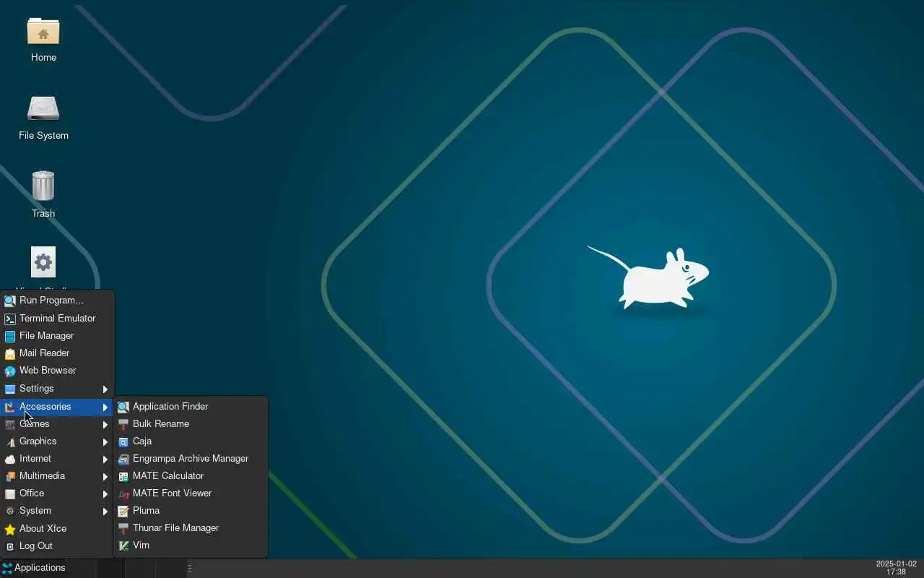Click the Thunar File Manager icon
This screenshot has width=924, height=578.
coord(123,528)
